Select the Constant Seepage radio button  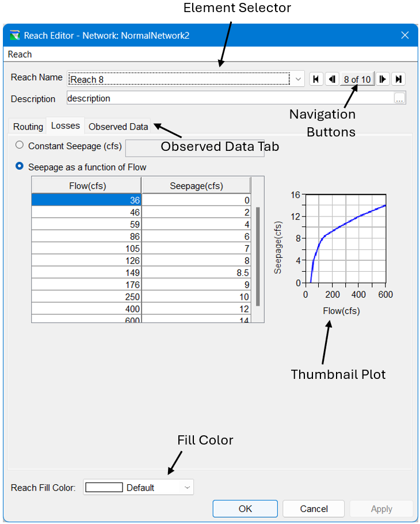20,146
